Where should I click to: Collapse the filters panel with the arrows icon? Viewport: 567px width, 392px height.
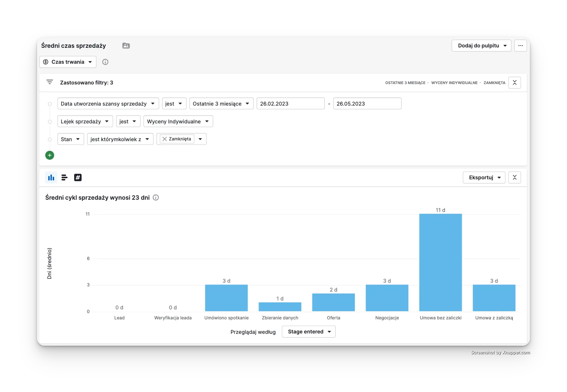click(515, 83)
